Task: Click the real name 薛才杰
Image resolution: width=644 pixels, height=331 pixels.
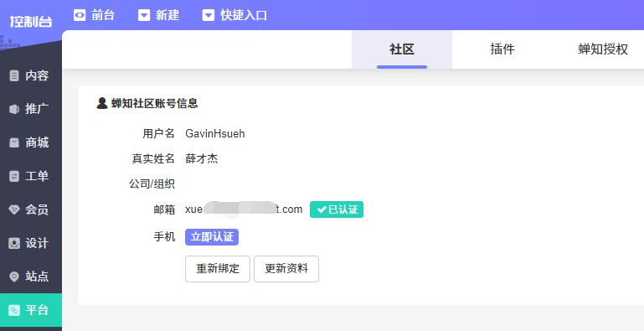Action: click(201, 158)
